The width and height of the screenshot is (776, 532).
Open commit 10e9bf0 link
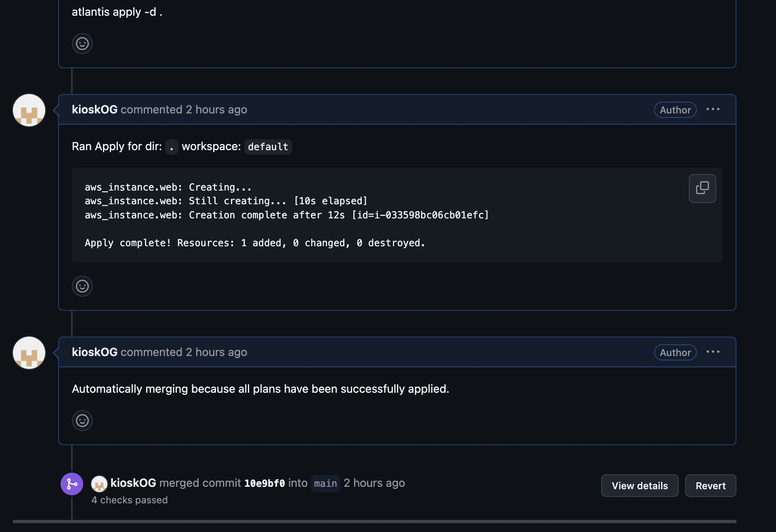click(264, 483)
